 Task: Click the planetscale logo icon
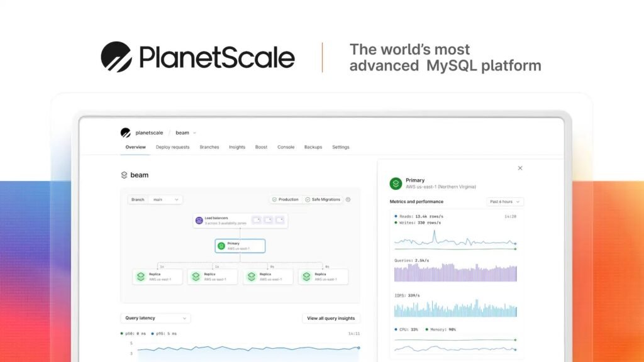[x=125, y=133]
